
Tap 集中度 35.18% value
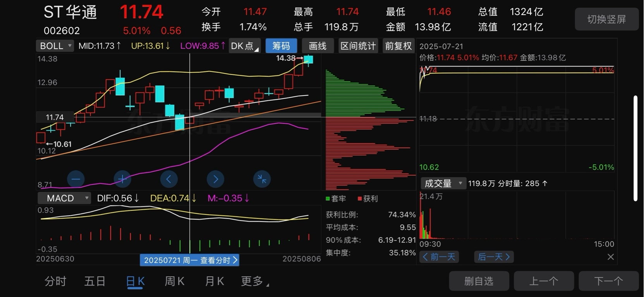tap(402, 253)
